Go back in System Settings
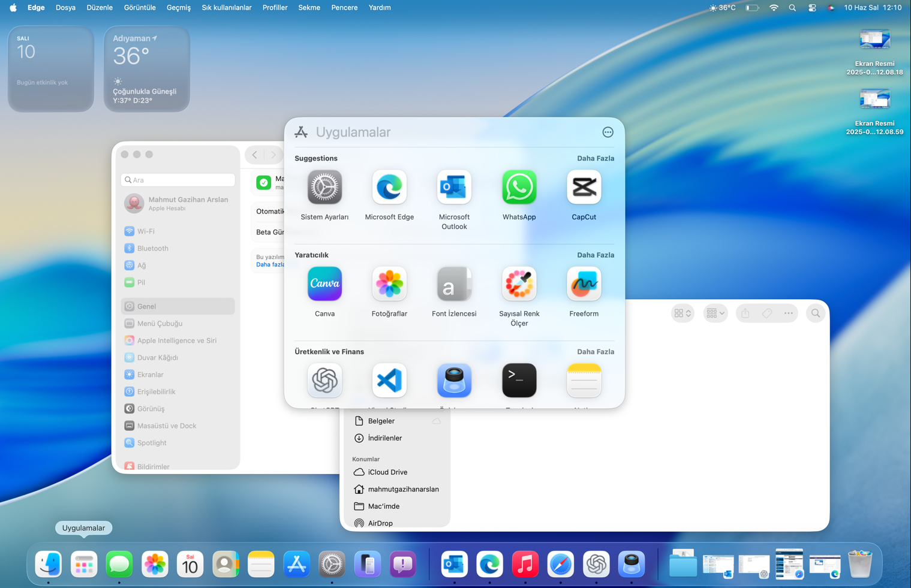 tap(255, 155)
